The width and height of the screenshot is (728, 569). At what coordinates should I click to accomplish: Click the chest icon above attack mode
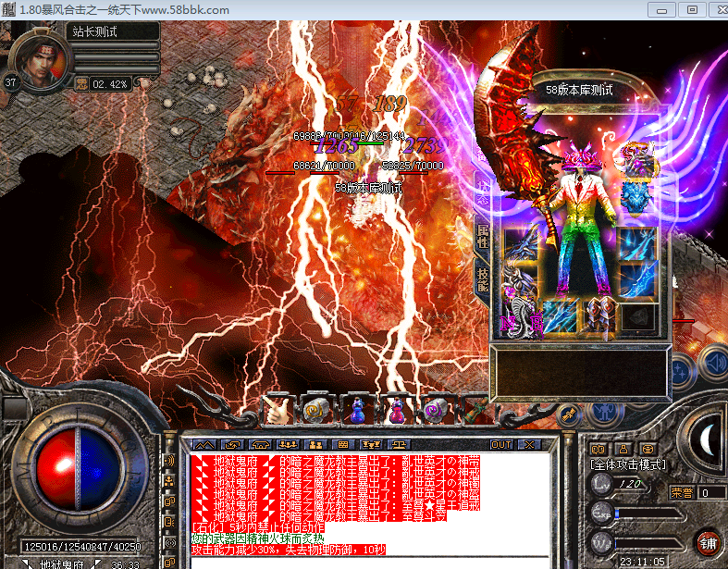pos(648,449)
